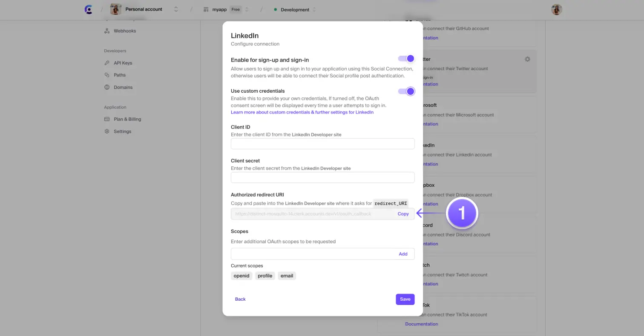Click the Client ID input field
The height and width of the screenshot is (336, 644).
(x=322, y=144)
